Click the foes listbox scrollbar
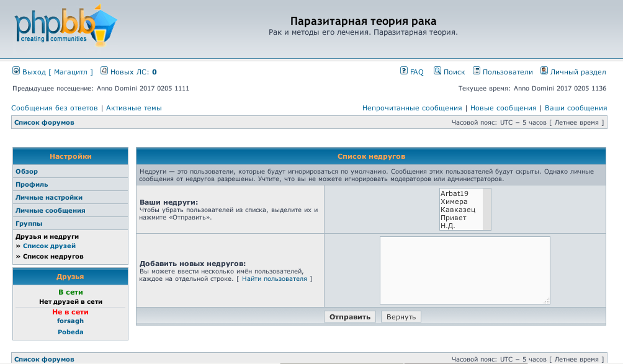 point(486,209)
